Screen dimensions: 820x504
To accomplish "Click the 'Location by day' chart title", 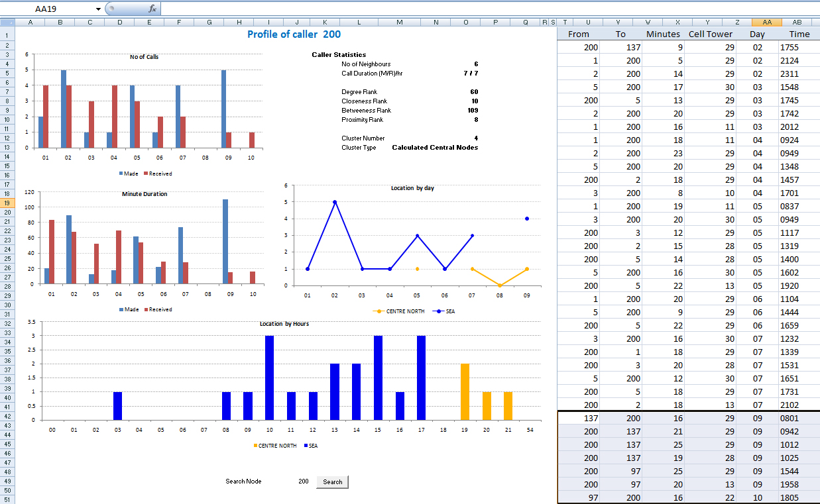I will pos(412,188).
